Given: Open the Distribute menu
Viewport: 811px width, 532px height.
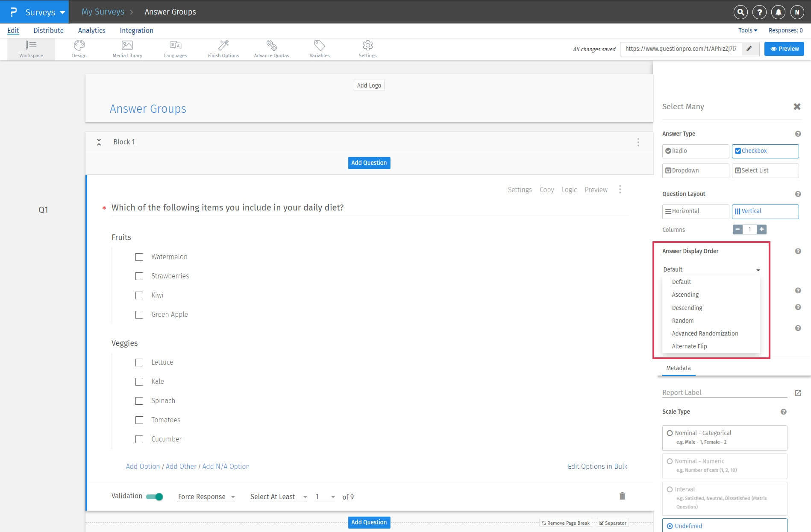Looking at the screenshot, I should pos(48,30).
